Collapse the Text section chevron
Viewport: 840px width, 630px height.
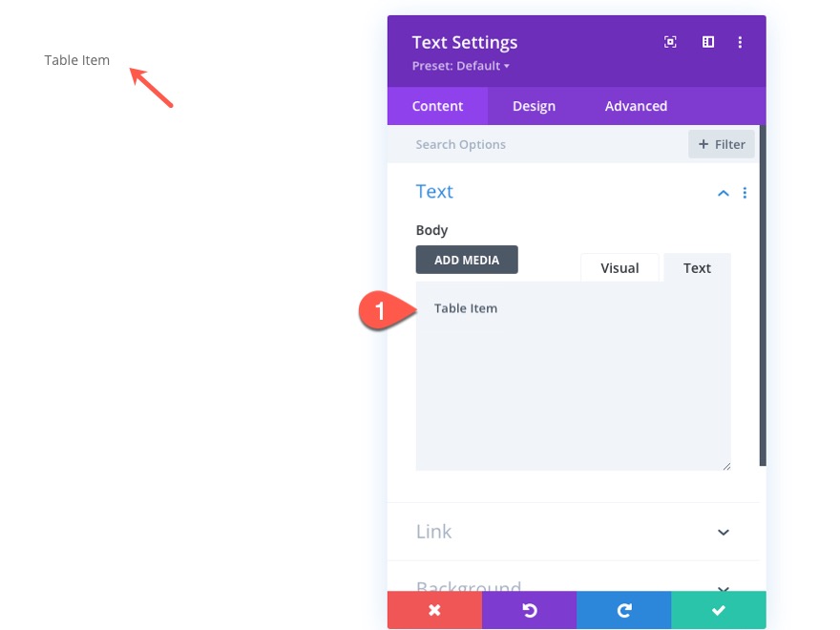tap(724, 193)
